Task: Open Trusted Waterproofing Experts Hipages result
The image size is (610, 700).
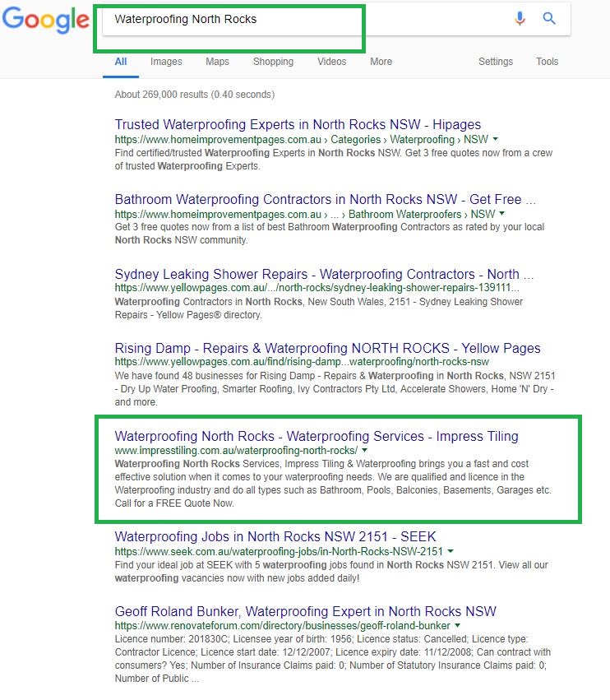Action: (x=298, y=124)
